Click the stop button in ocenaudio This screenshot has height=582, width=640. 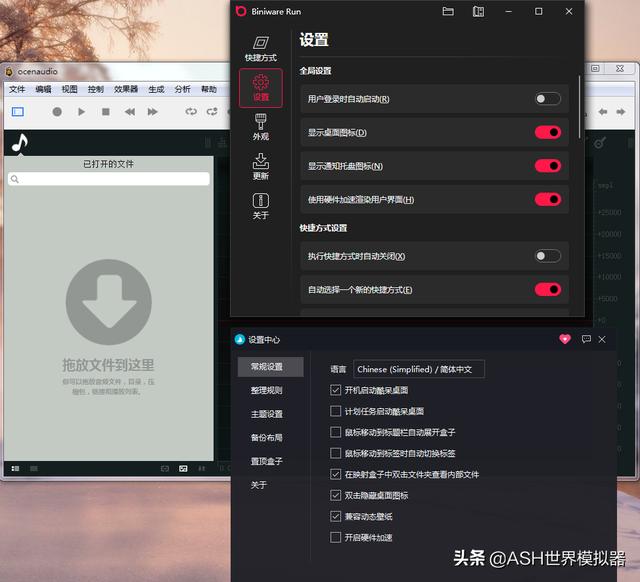coord(106,111)
